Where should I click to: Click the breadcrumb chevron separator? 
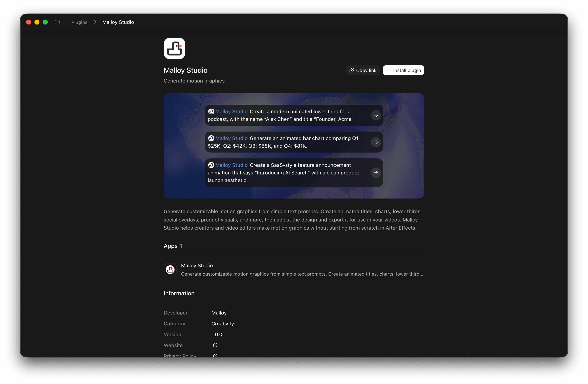[95, 22]
